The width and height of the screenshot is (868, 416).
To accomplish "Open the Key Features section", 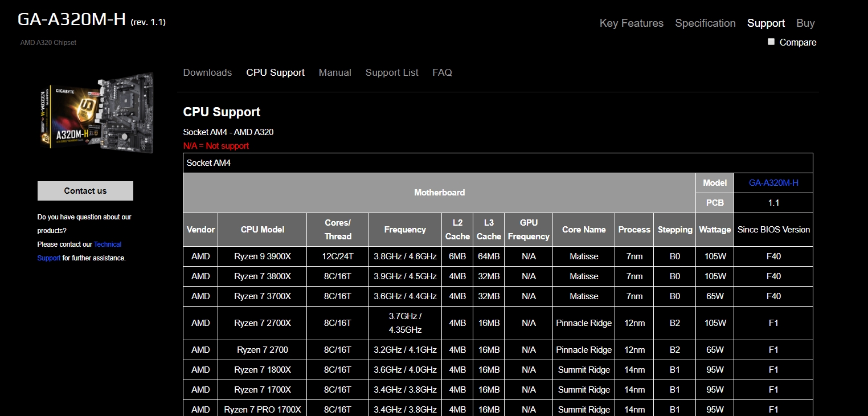I will point(631,23).
